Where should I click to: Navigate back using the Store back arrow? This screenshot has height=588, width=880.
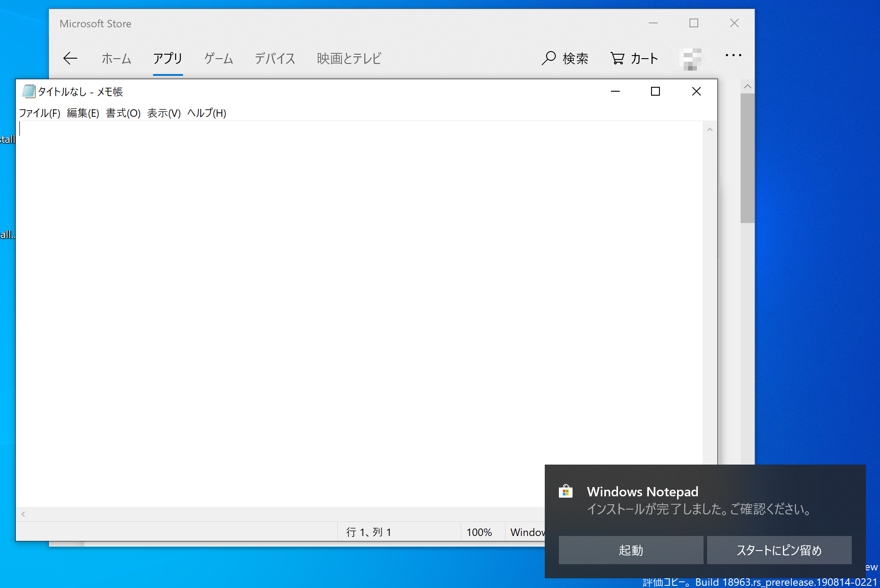tap(71, 58)
